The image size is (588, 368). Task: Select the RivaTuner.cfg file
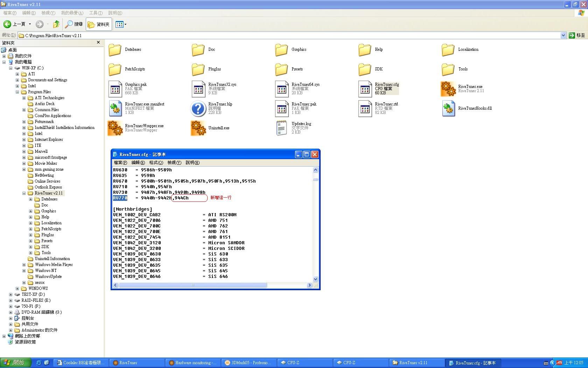365,89
